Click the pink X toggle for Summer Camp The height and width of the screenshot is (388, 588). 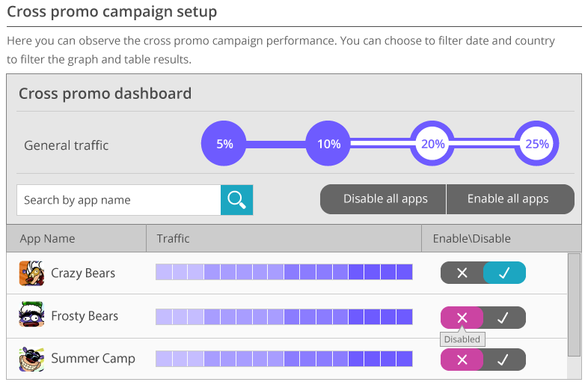pyautogui.click(x=462, y=360)
